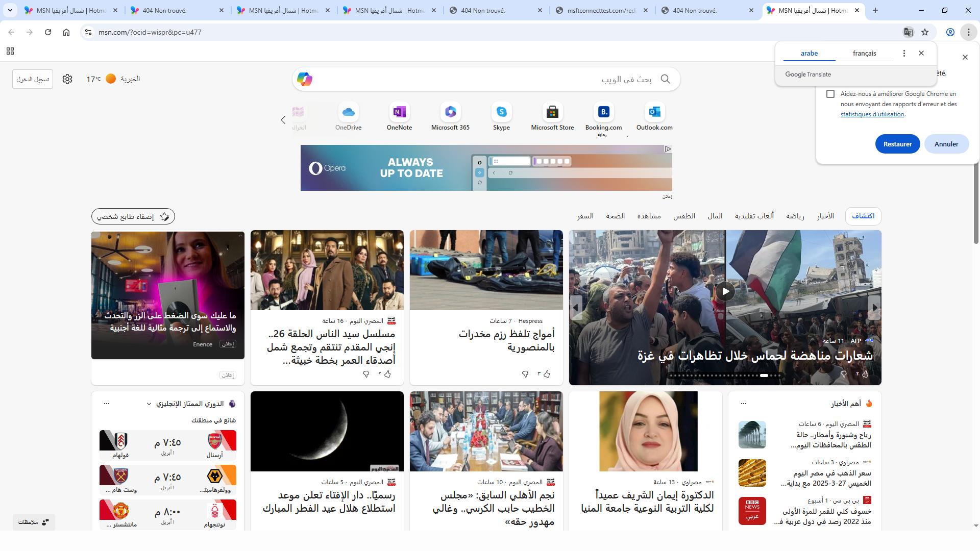Open the Microsoft Store shortcut
This screenshot has width=980, height=551.
tap(552, 112)
